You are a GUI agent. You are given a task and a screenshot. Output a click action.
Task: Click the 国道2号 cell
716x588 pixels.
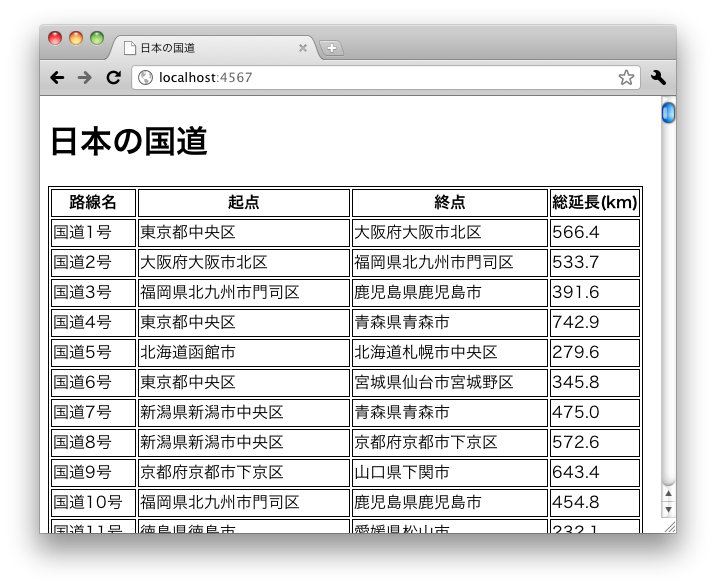coord(93,262)
